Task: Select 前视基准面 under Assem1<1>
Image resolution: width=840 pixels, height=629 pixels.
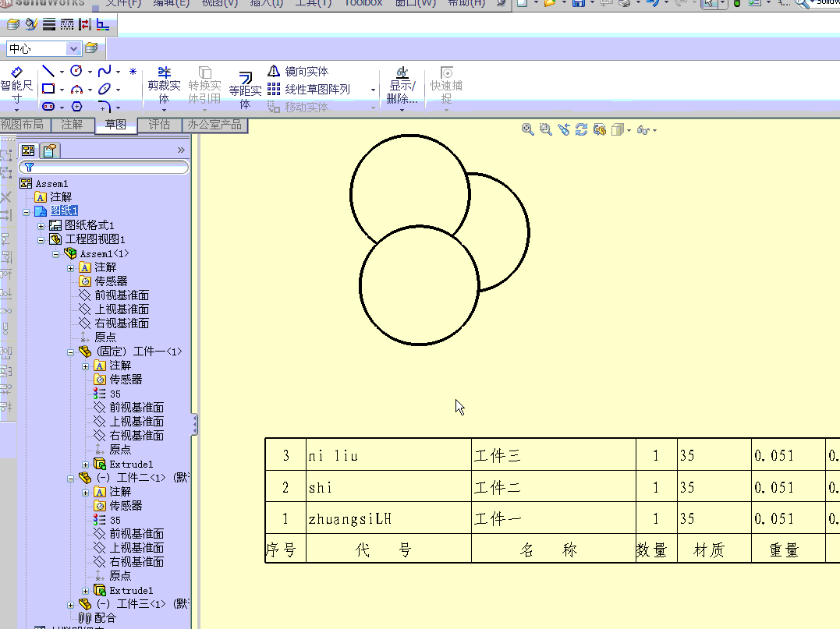Action: 122,295
